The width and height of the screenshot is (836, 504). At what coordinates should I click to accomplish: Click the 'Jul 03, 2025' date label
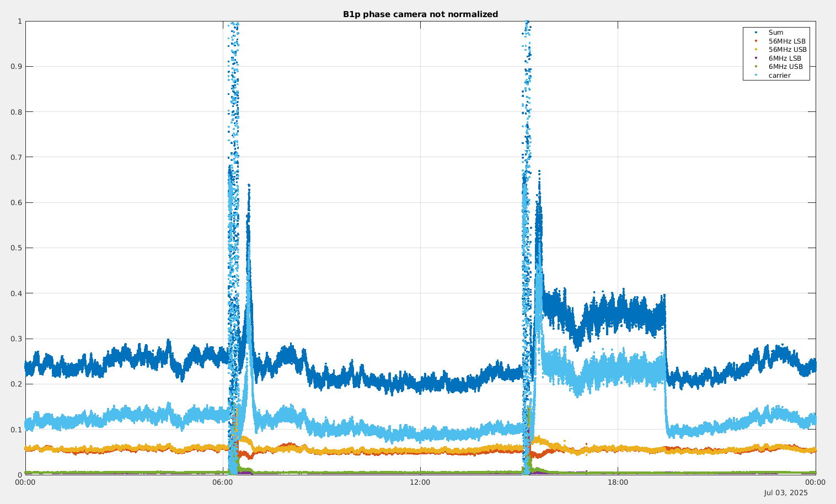(785, 492)
